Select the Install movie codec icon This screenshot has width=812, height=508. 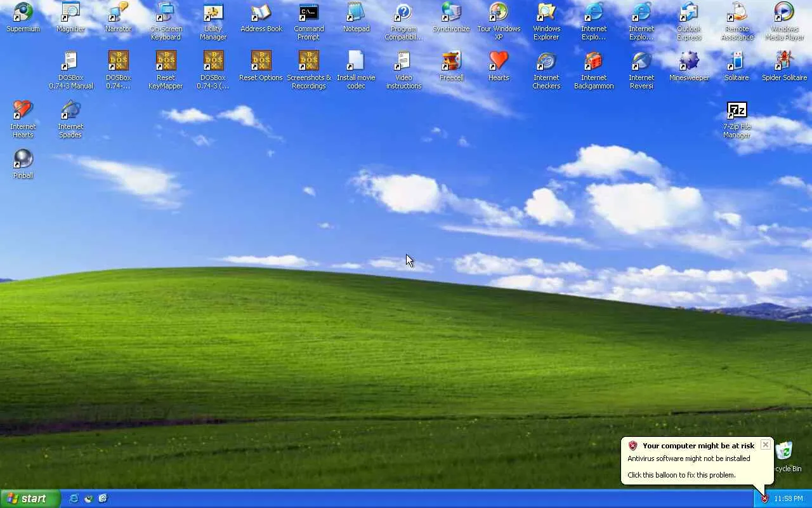(356, 70)
